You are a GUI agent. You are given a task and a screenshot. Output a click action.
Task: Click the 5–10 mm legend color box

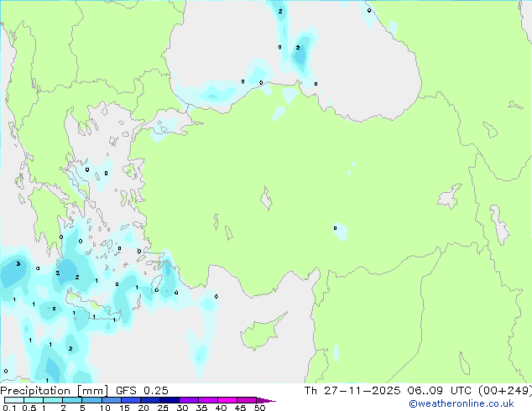(91, 400)
